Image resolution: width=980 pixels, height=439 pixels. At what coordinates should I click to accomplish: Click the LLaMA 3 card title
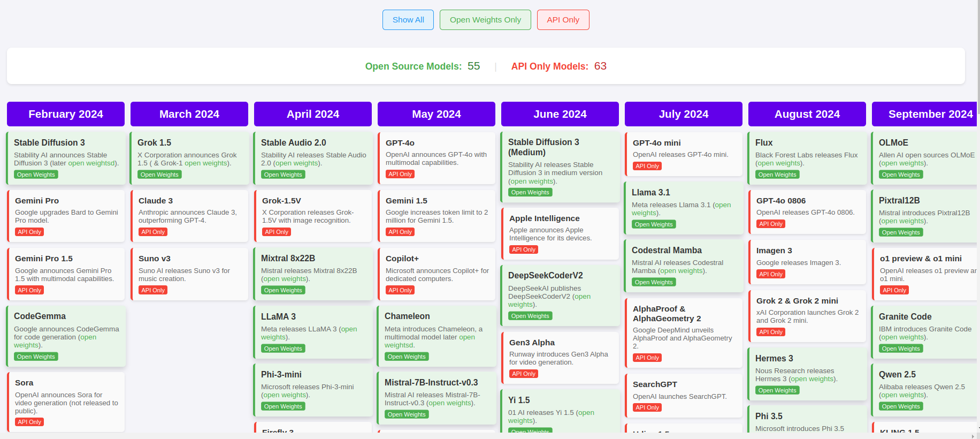tap(278, 316)
